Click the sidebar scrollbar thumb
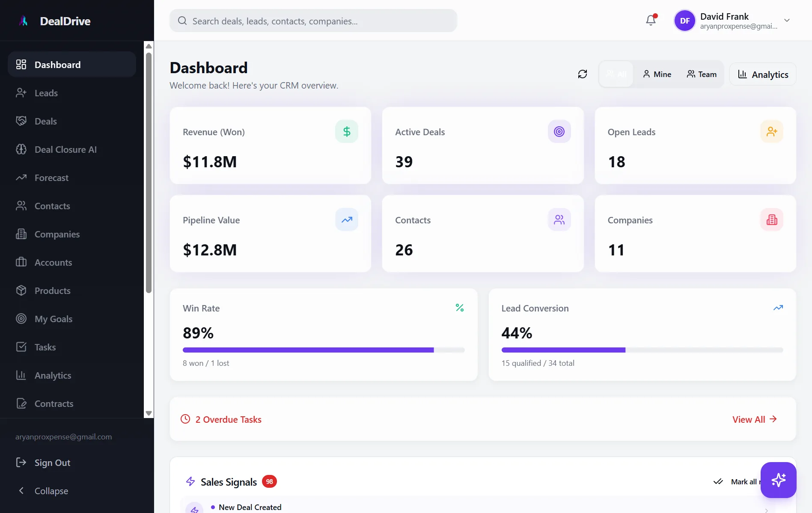The image size is (812, 513). click(149, 172)
